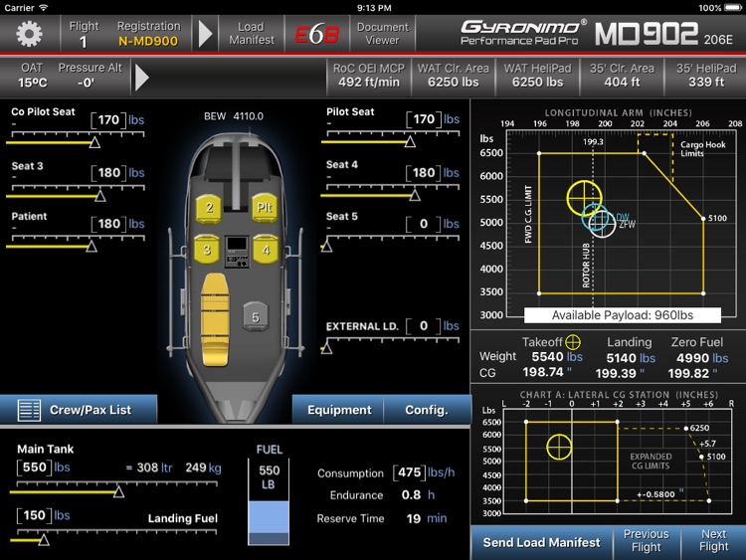Open the Config. panel
Screen dimensions: 746x560
click(x=427, y=410)
